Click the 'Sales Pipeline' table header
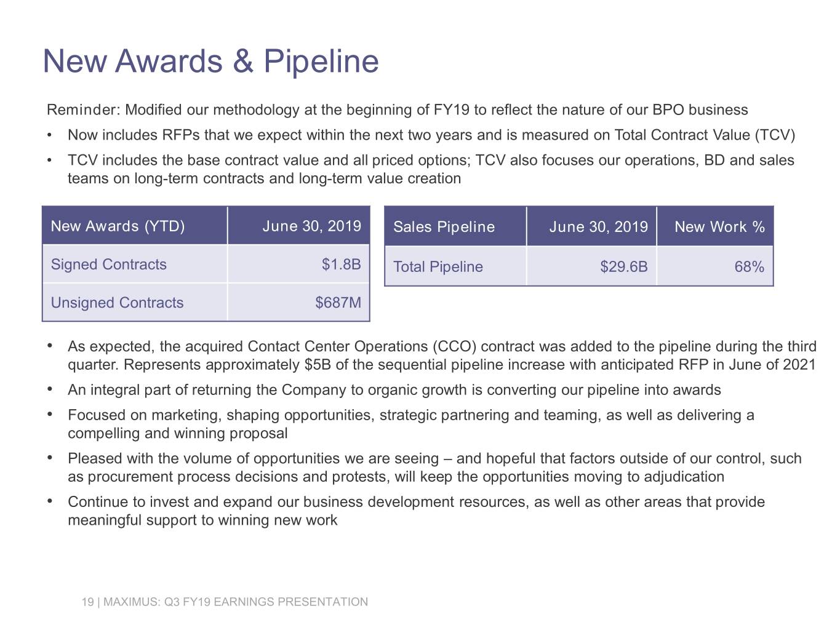Screen dimensions: 840x630 [444, 227]
